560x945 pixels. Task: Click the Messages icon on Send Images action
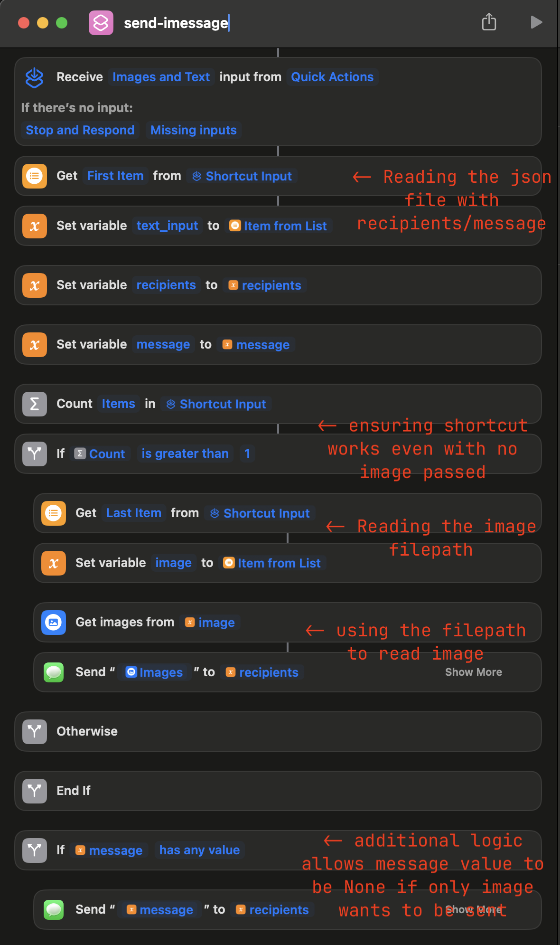tap(54, 672)
